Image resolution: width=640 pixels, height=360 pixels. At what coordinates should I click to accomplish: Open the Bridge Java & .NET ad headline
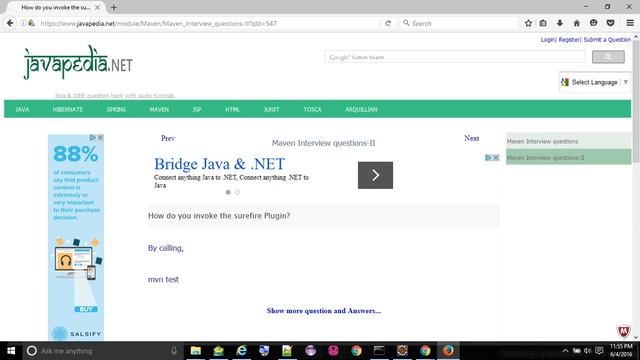(x=220, y=164)
